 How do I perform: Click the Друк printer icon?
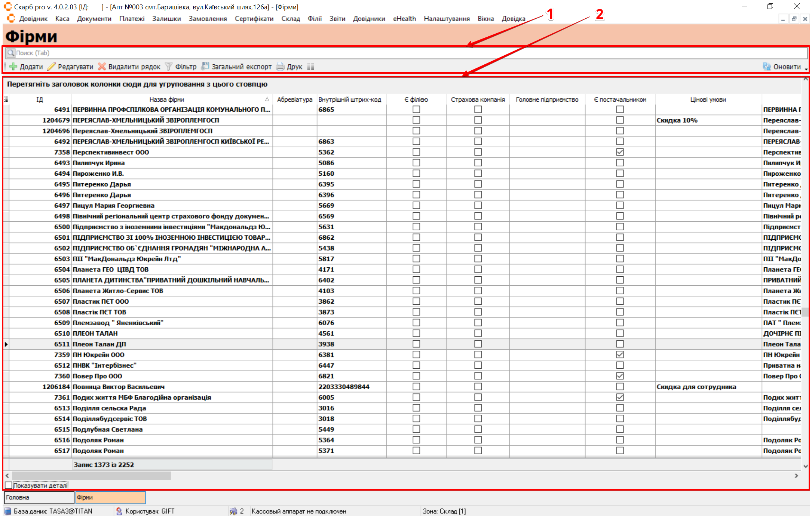[x=280, y=67]
